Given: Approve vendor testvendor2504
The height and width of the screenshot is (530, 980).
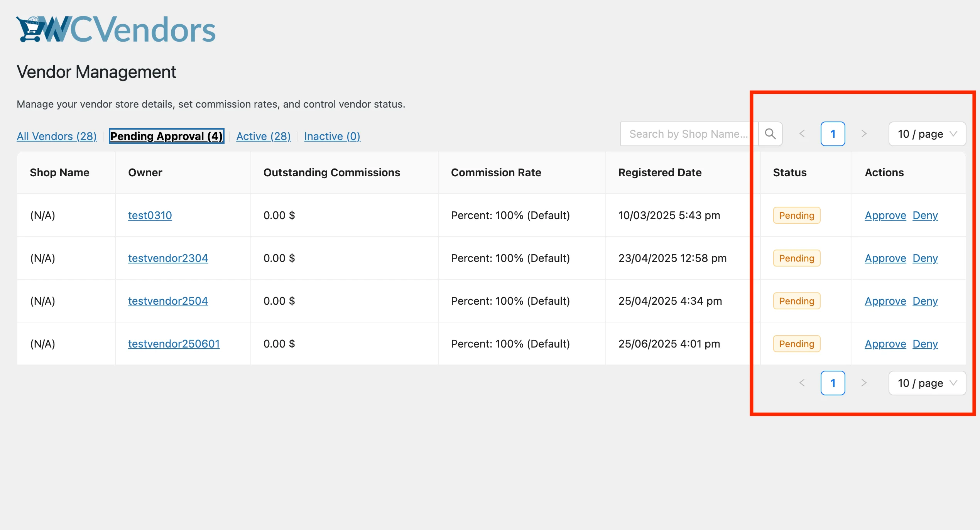Looking at the screenshot, I should 885,301.
